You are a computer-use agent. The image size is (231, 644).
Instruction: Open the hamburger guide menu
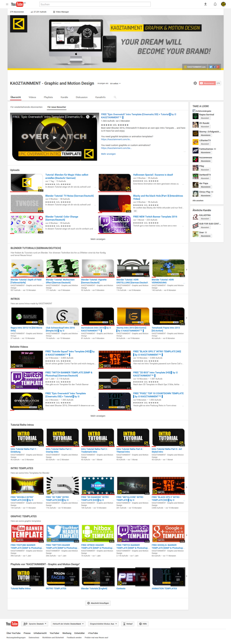pyautogui.click(x=7, y=4)
